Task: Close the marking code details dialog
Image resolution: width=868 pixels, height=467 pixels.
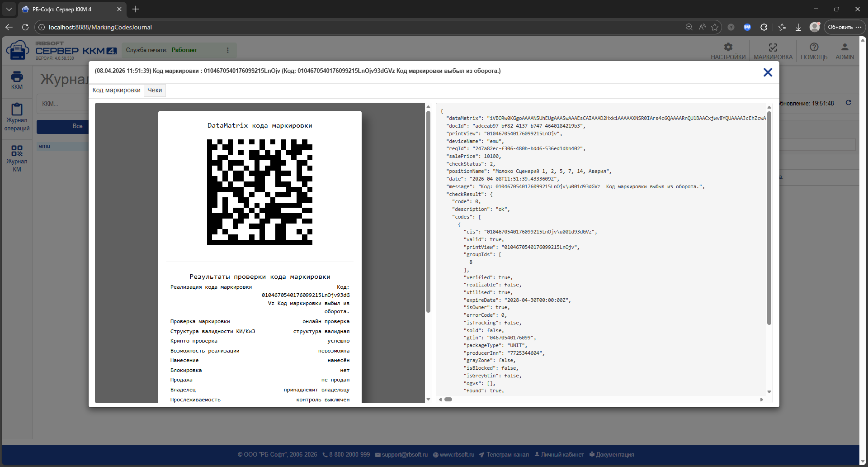Action: (x=768, y=72)
